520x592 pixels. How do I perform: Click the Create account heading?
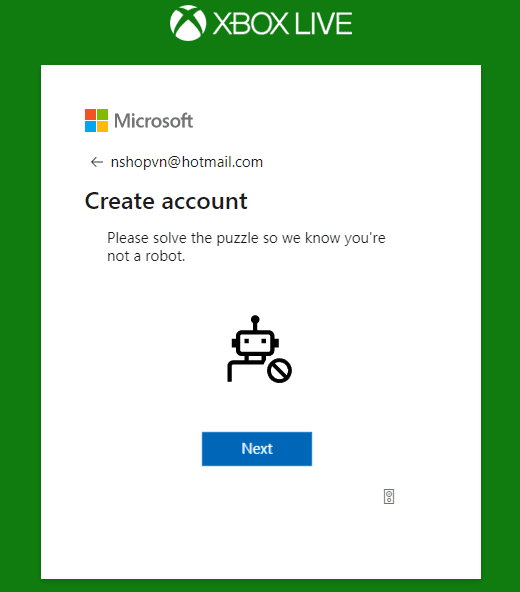tap(166, 201)
